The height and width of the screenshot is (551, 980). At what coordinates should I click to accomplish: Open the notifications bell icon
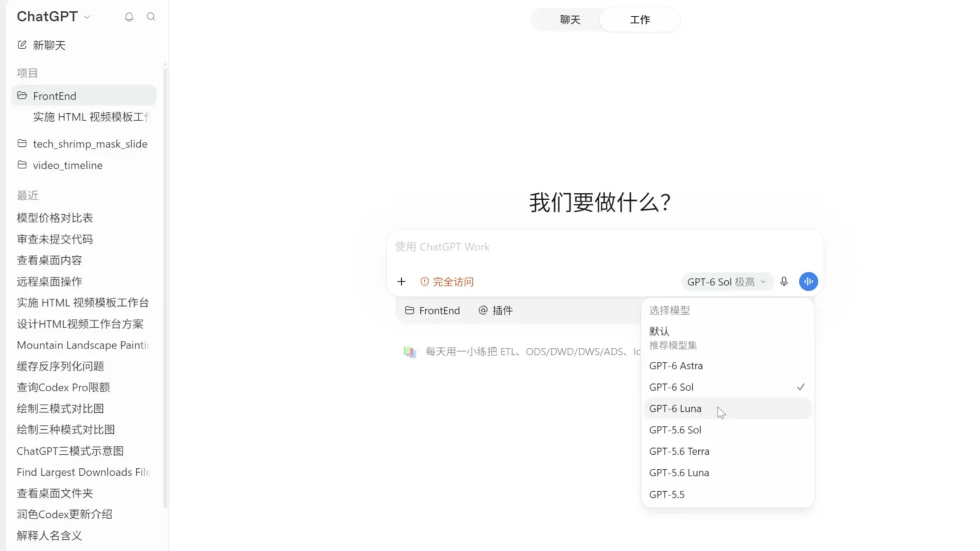click(129, 17)
